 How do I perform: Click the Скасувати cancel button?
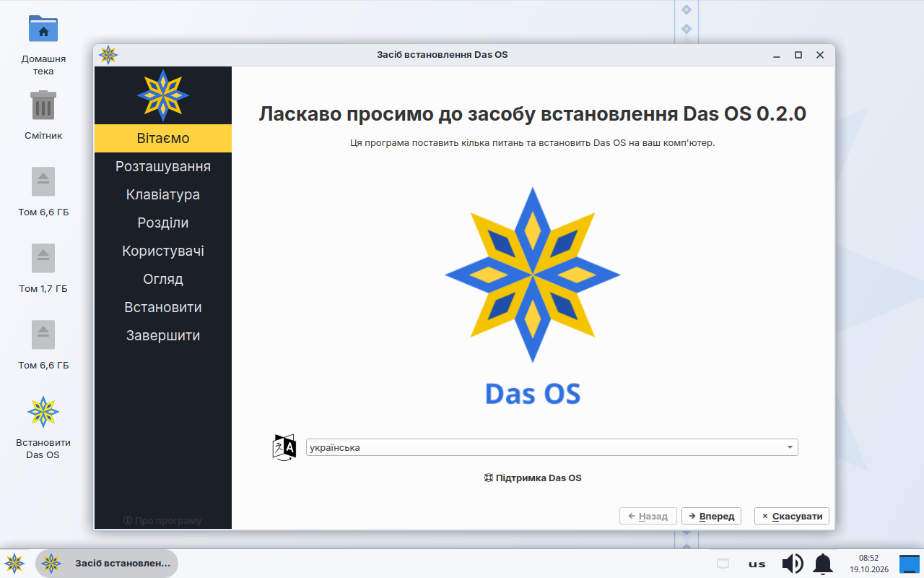click(792, 516)
